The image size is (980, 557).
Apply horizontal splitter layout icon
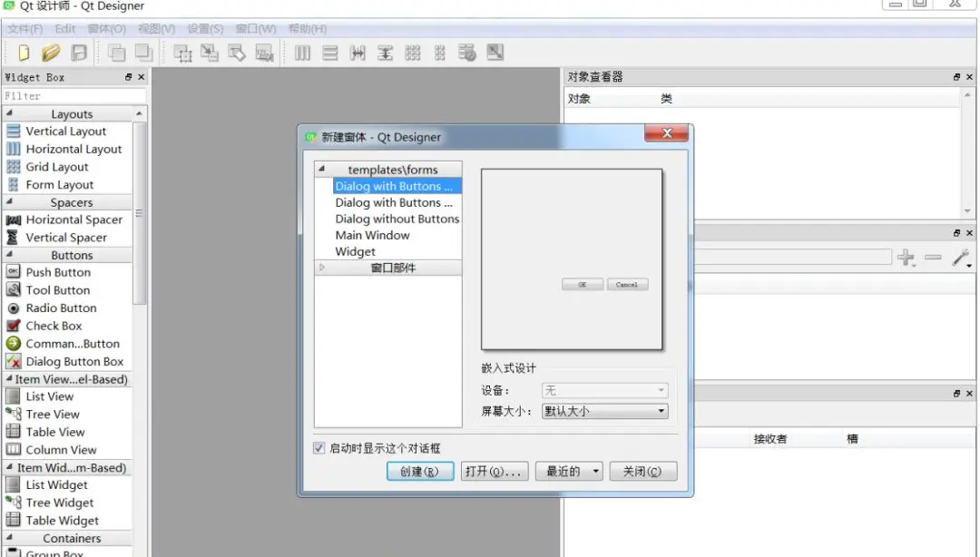point(358,54)
